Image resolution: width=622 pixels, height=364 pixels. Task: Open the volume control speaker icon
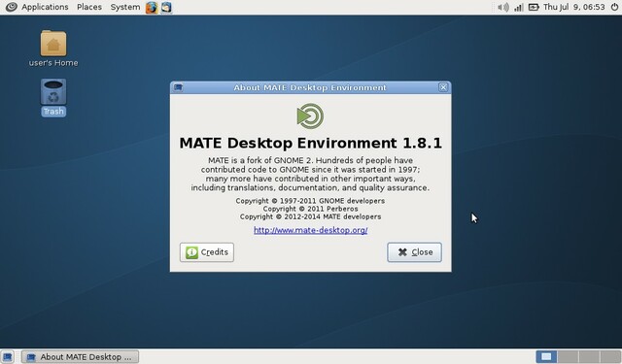click(x=503, y=7)
